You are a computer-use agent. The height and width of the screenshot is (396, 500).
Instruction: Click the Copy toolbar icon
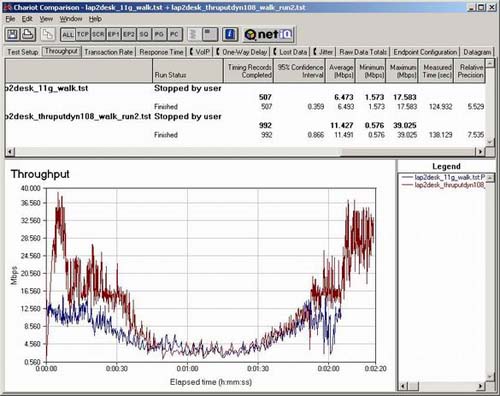point(48,34)
